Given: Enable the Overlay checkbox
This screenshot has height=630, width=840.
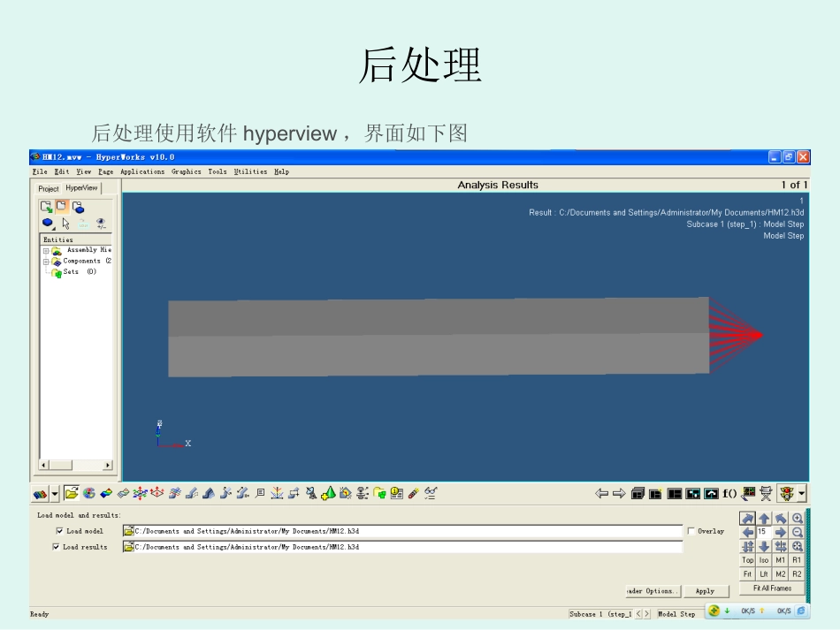Looking at the screenshot, I should click(691, 531).
